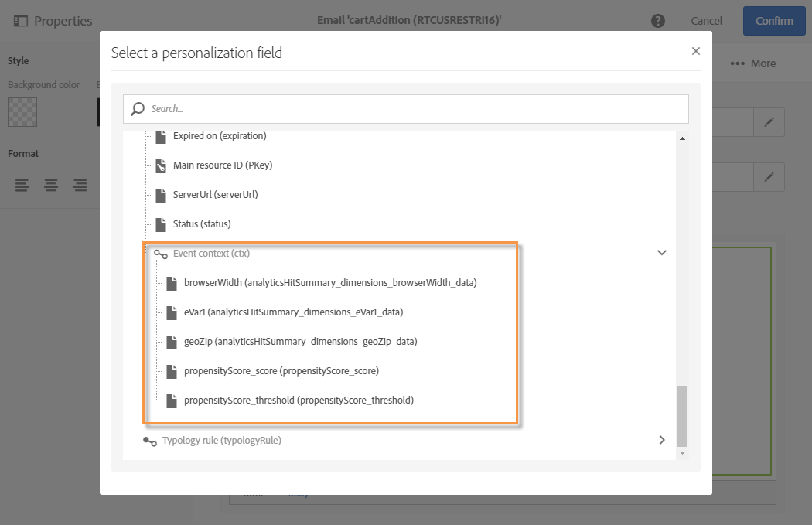Select the align left format icon
The height and width of the screenshot is (525, 812).
point(22,185)
